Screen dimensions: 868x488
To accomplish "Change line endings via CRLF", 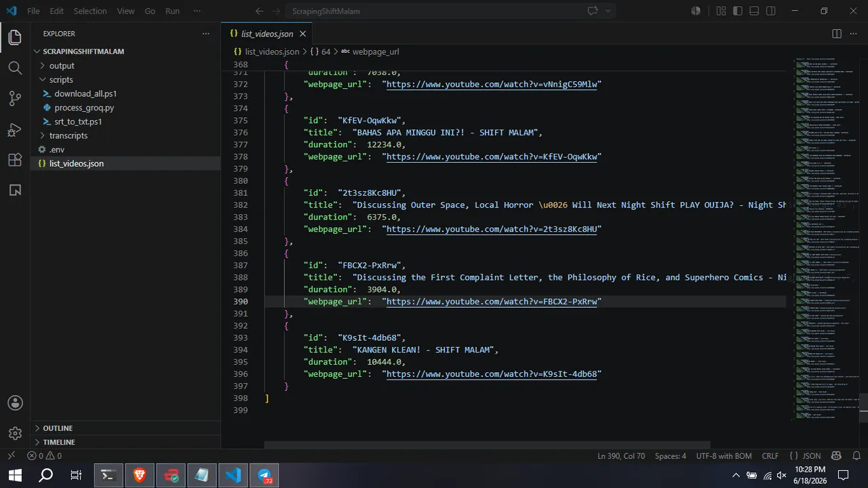I will pos(770,456).
